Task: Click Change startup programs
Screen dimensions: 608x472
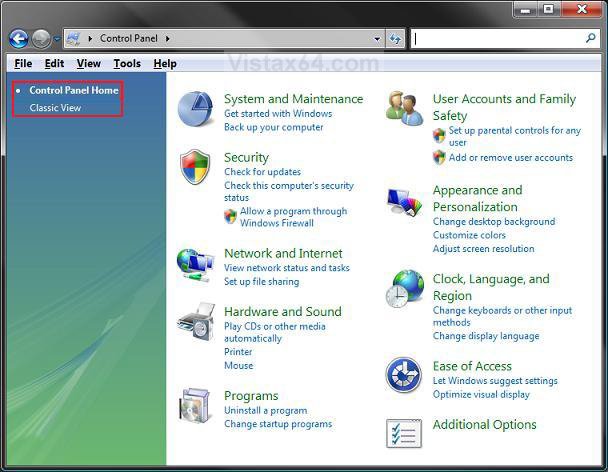Action: pyautogui.click(x=278, y=424)
